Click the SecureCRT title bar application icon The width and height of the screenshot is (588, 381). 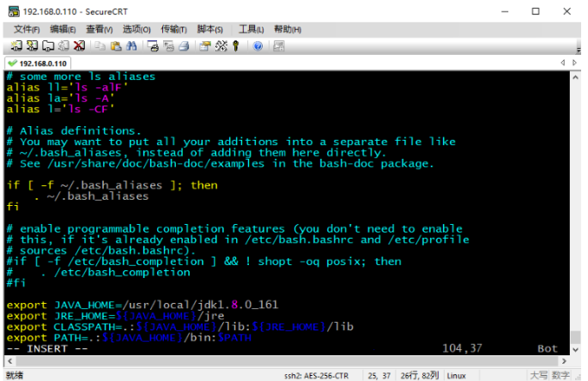point(14,12)
